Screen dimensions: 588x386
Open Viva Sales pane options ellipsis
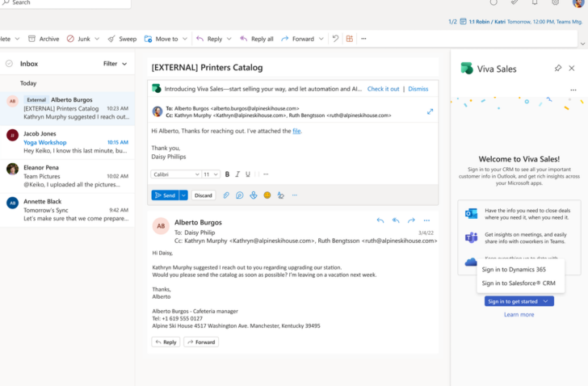pos(573,90)
